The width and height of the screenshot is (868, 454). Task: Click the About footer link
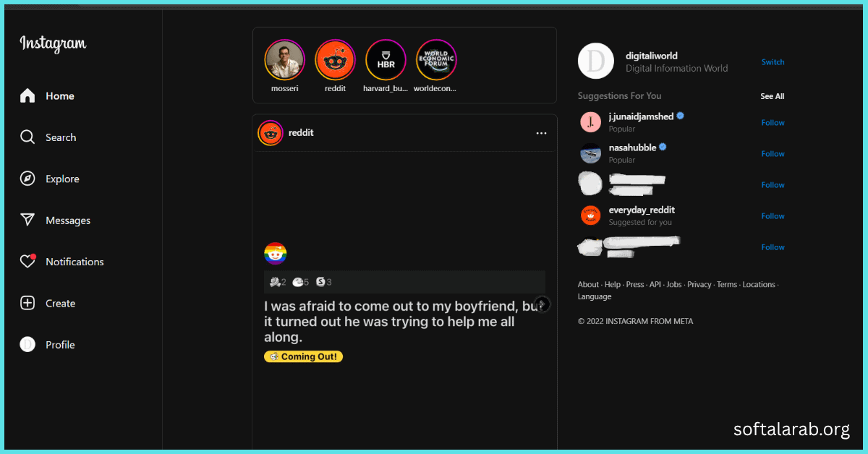(x=588, y=285)
